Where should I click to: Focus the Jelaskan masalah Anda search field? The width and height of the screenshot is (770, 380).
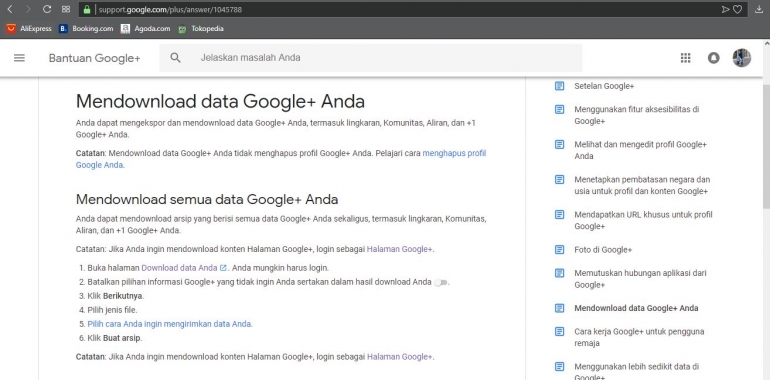[370, 57]
